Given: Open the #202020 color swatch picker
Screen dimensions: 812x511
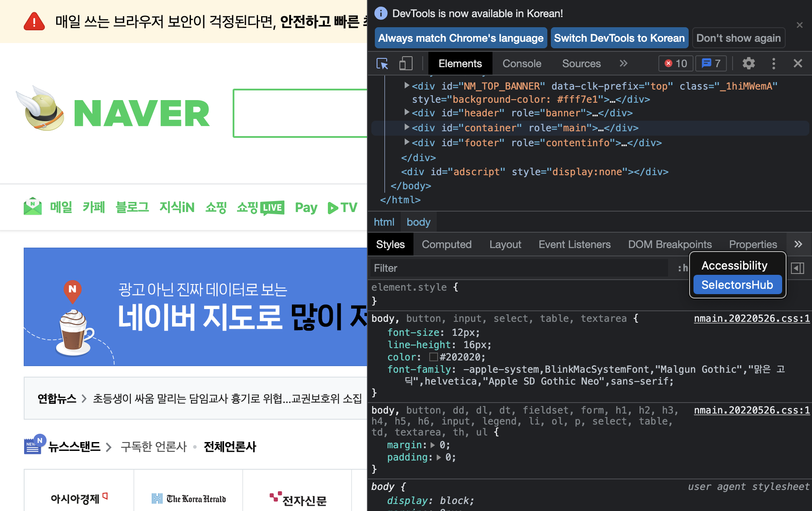Looking at the screenshot, I should pos(433,357).
